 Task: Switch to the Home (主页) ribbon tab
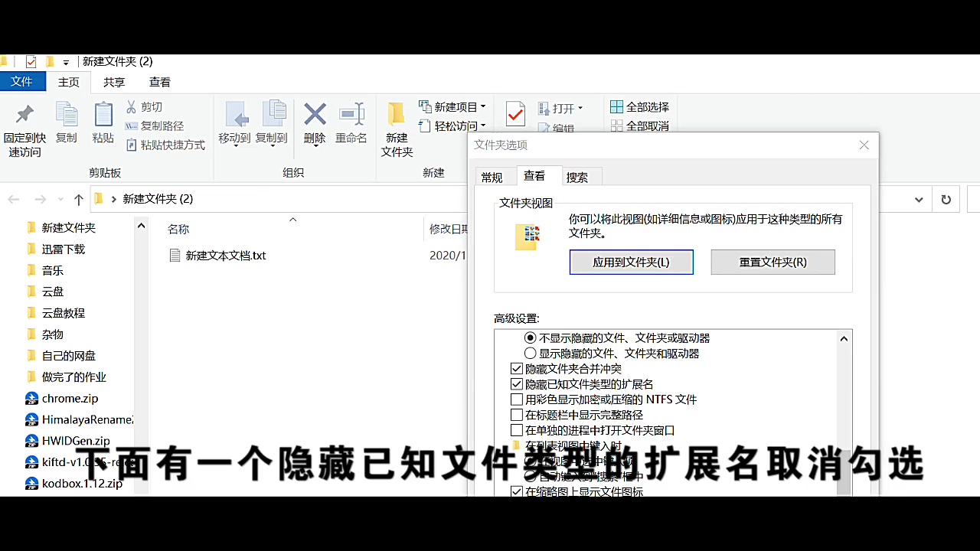[x=69, y=82]
